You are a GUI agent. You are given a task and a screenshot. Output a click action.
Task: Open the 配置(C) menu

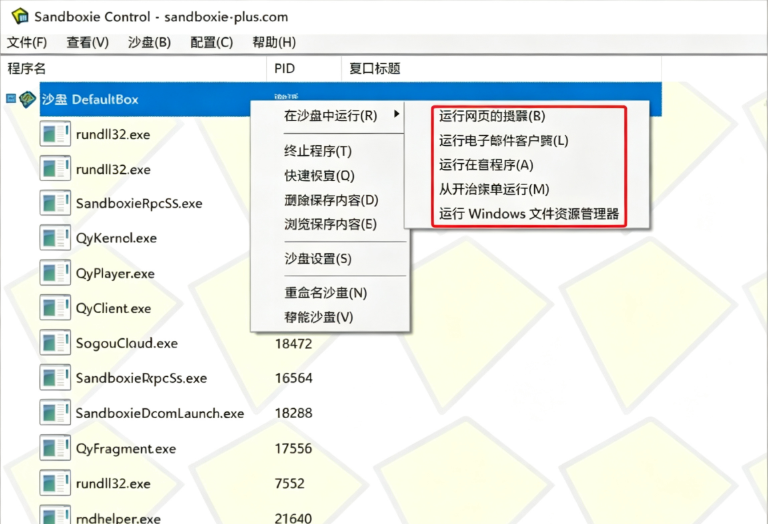click(212, 43)
